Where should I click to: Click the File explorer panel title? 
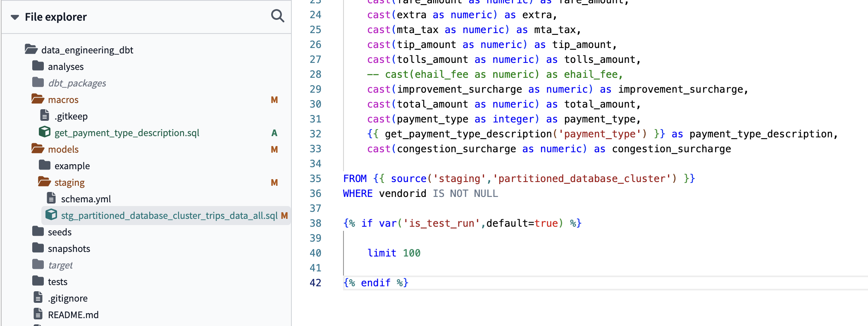click(56, 17)
